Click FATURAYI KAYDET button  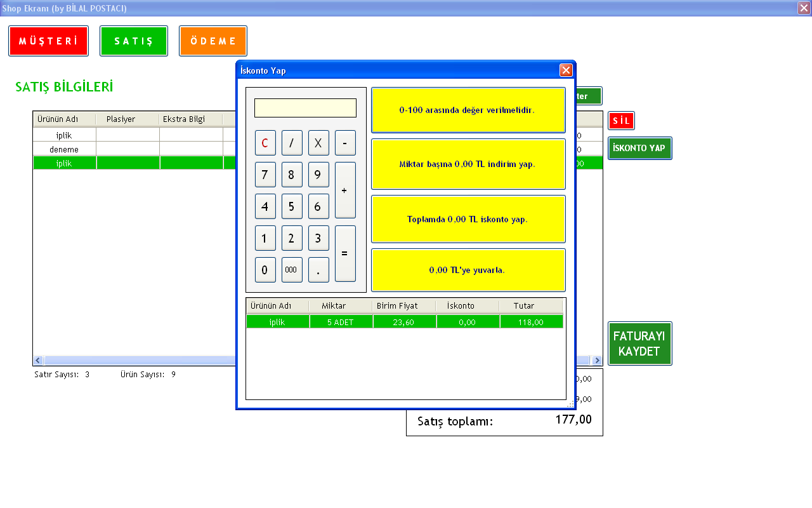click(x=639, y=344)
